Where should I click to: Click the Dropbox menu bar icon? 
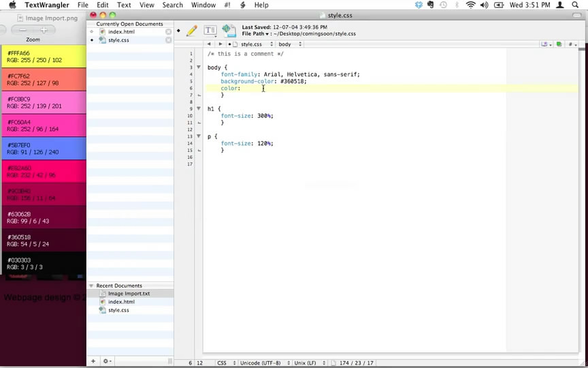tap(419, 5)
